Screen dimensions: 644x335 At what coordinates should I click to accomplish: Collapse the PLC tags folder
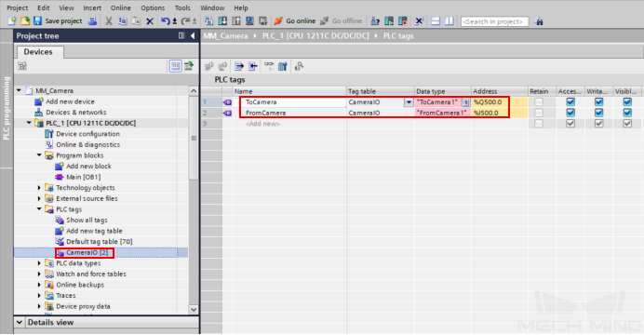[x=39, y=209]
